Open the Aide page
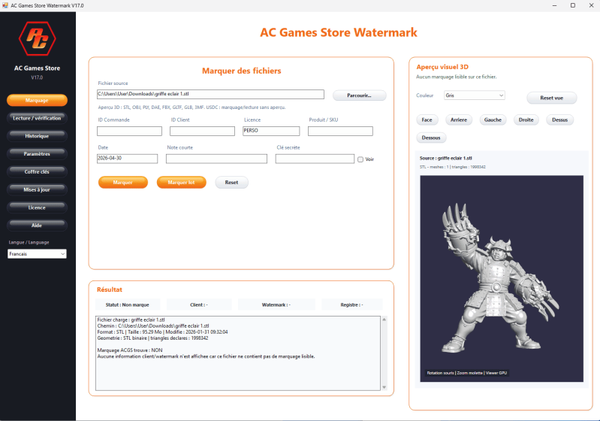Image resolution: width=600 pixels, height=421 pixels. click(x=37, y=225)
